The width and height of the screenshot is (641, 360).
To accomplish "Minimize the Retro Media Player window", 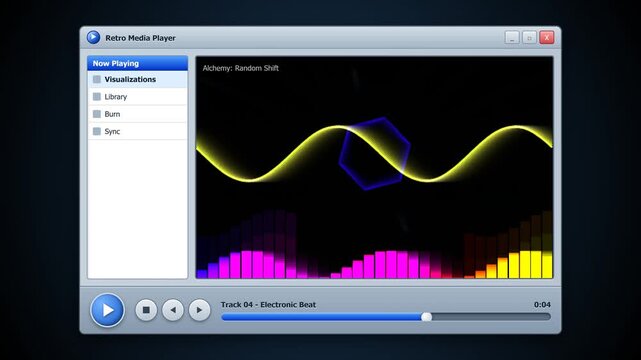I will (x=512, y=37).
